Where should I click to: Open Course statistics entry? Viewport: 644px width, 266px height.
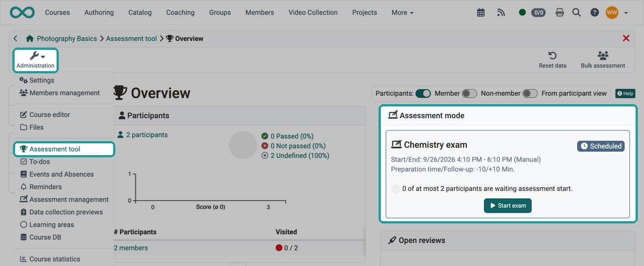click(50, 259)
